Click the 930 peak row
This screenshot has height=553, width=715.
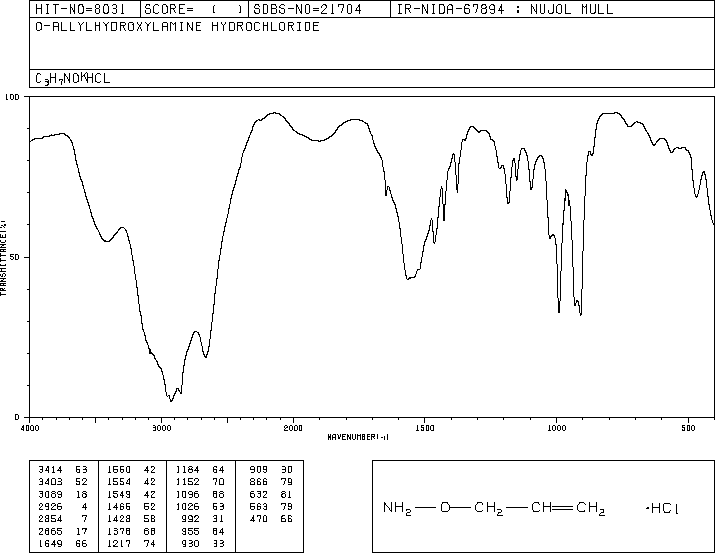pos(203,544)
